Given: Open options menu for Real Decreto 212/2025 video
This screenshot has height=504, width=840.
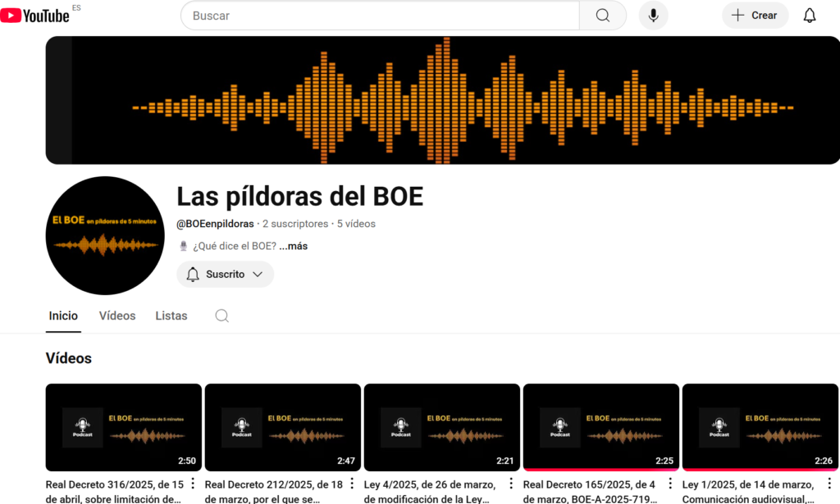Looking at the screenshot, I should click(x=352, y=484).
